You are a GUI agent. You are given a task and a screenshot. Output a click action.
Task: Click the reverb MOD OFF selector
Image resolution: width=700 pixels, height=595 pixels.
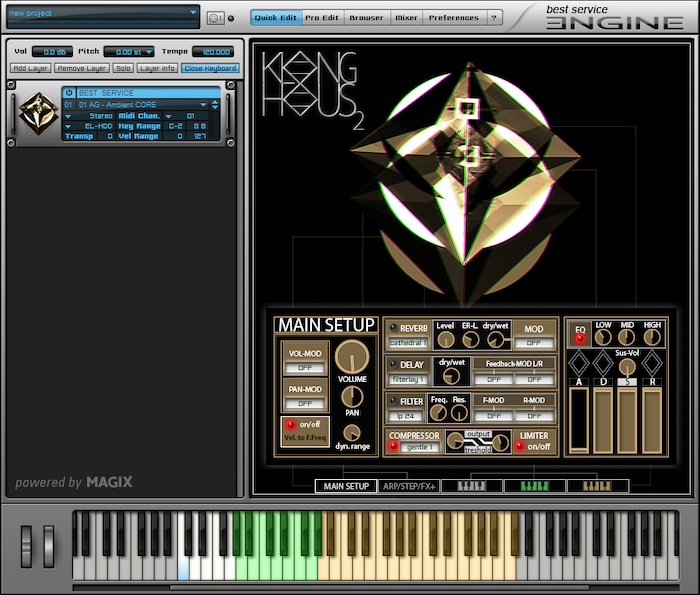(534, 343)
